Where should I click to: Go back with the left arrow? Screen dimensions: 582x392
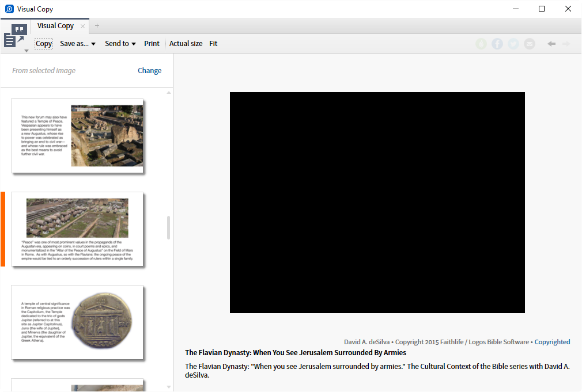(x=551, y=44)
